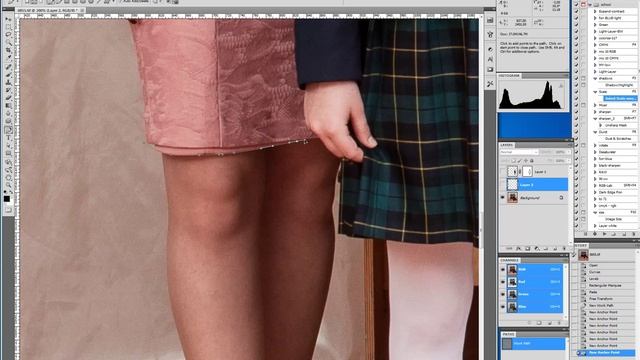Collapse the shadows action
This screenshot has height=360, width=640.
(x=595, y=78)
